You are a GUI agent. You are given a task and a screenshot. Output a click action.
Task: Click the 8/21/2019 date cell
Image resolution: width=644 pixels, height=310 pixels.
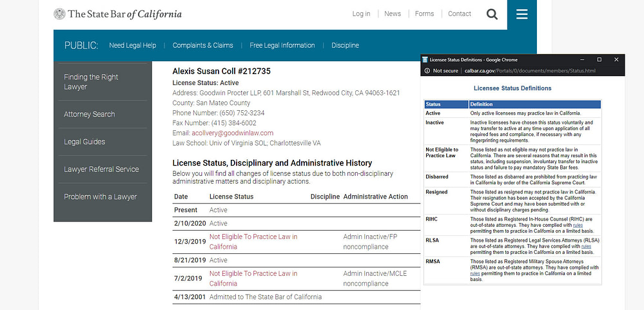(190, 260)
